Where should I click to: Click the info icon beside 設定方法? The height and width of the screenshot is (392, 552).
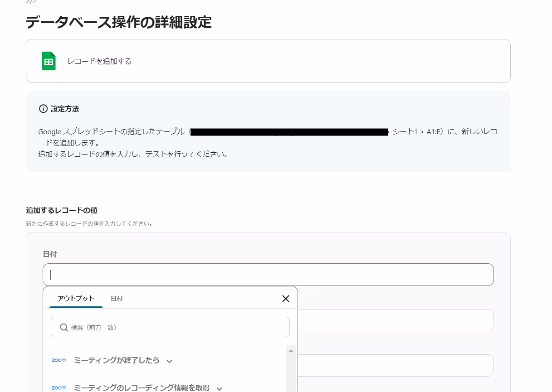click(43, 109)
